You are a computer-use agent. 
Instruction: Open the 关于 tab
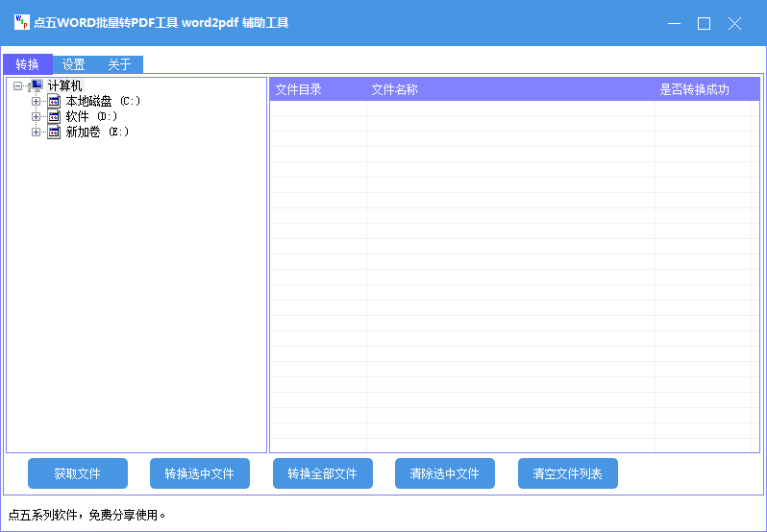pos(119,64)
